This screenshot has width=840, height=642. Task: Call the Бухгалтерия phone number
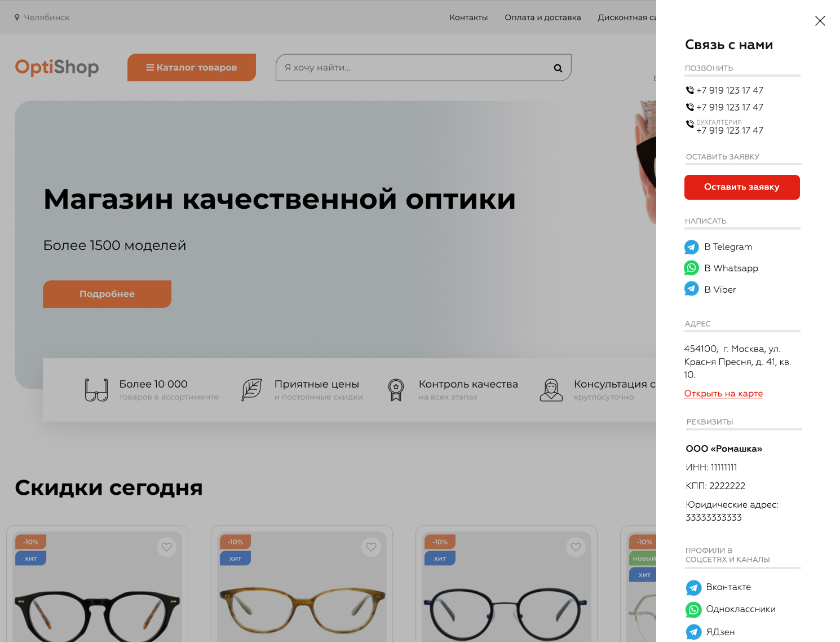coord(730,130)
